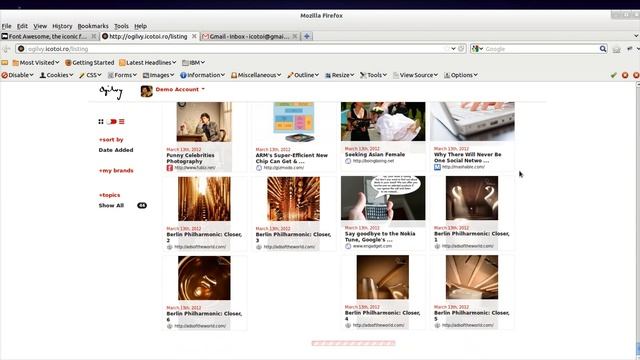This screenshot has height=360, width=640.
Task: Open a new tab with plus button
Action: (x=307, y=36)
